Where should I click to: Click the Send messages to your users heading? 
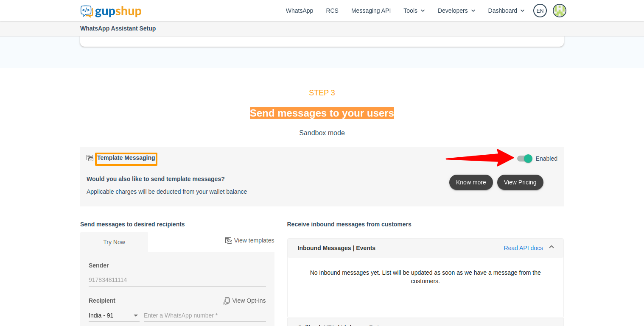[x=322, y=113]
